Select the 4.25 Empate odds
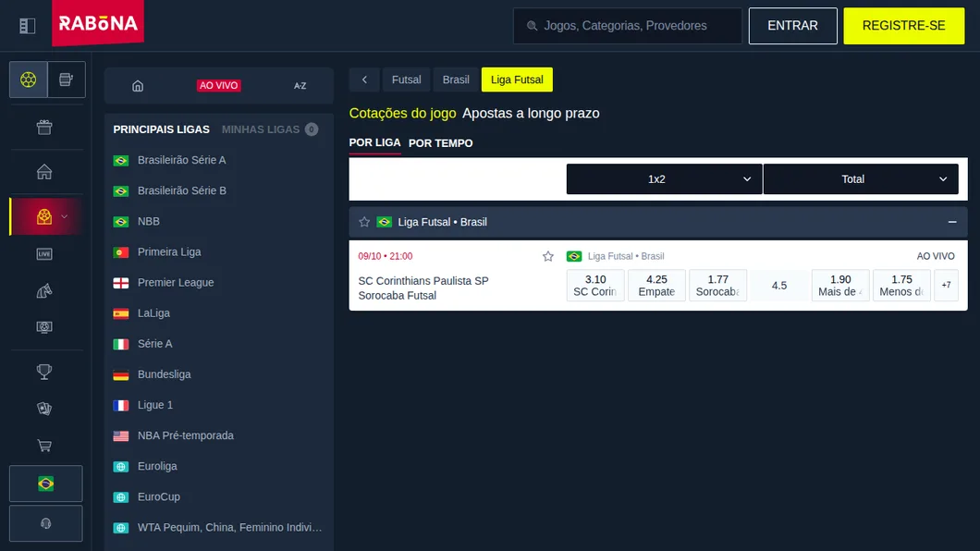This screenshot has width=980, height=551. click(x=656, y=286)
